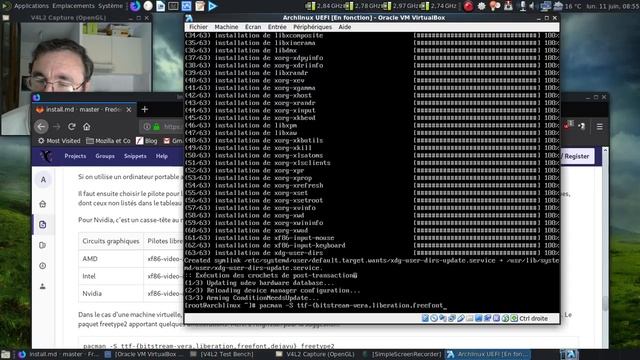This screenshot has width=640, height=360.
Task: Click red record icon in system tray
Action: [x=469, y=6]
